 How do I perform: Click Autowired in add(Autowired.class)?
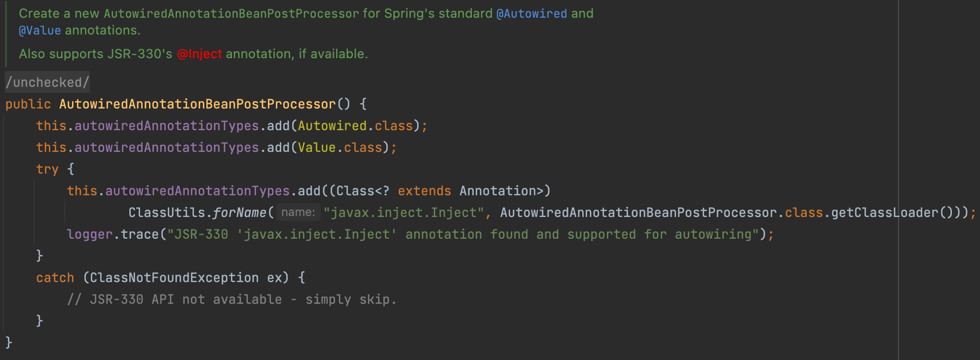click(x=332, y=126)
